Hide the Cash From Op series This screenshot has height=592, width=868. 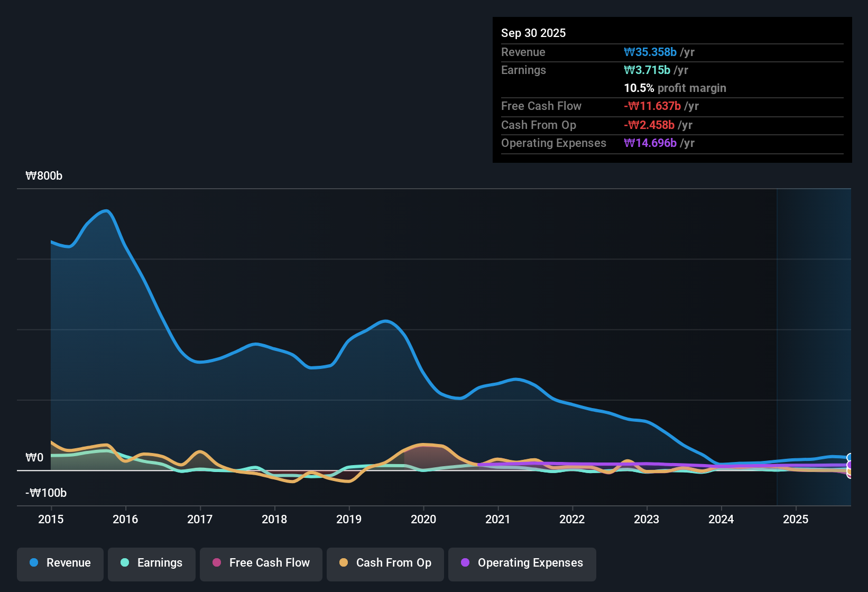(x=385, y=563)
